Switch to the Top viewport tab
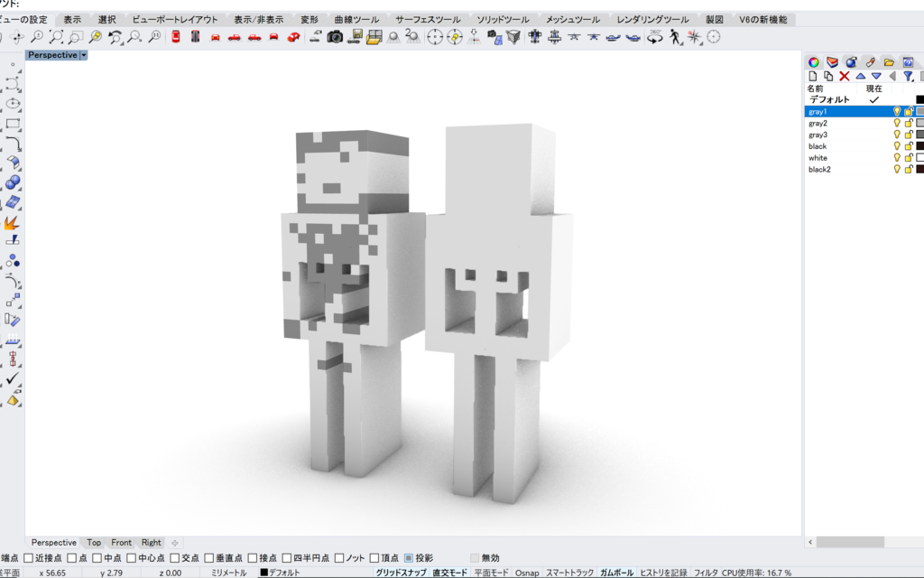Viewport: 924px width, 578px height. click(94, 543)
